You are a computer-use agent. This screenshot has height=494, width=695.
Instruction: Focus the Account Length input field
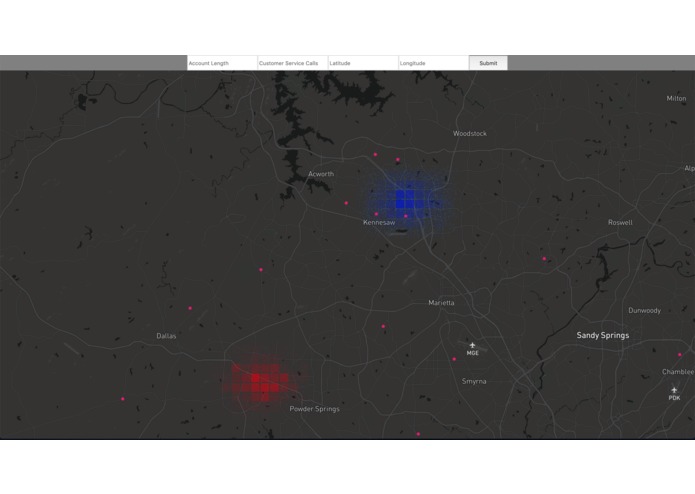point(222,63)
